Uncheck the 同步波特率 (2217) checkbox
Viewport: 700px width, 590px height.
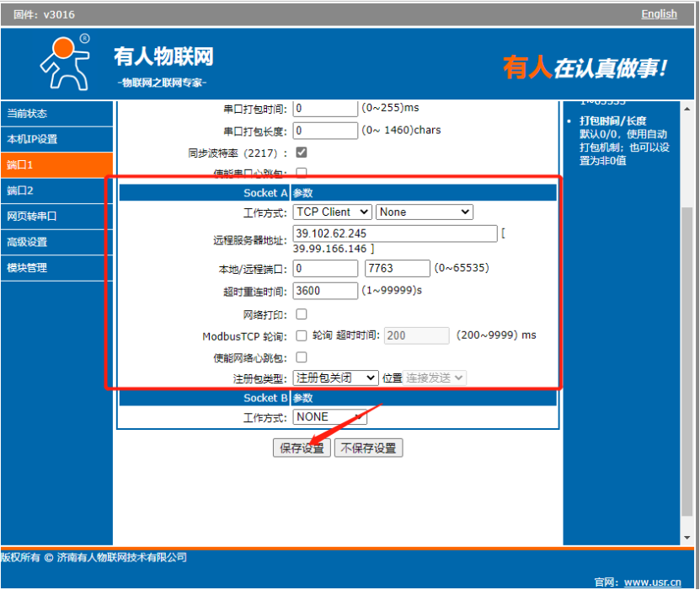tap(302, 153)
